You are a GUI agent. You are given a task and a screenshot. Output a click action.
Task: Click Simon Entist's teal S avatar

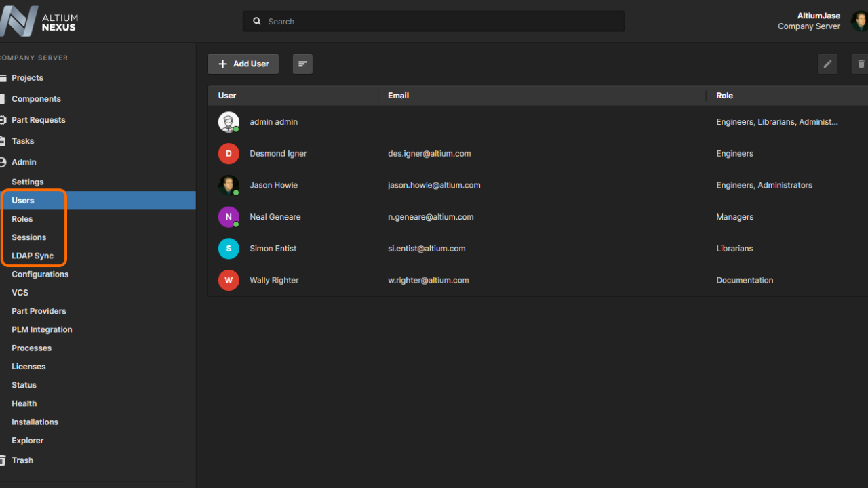[229, 249]
